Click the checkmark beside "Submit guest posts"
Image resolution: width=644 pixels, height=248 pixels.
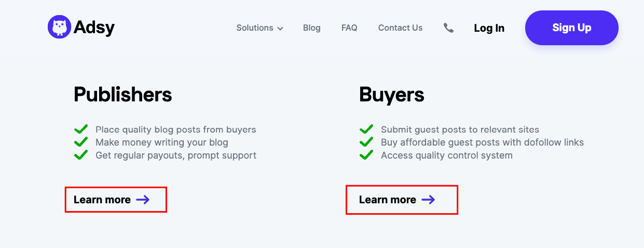pyautogui.click(x=366, y=129)
